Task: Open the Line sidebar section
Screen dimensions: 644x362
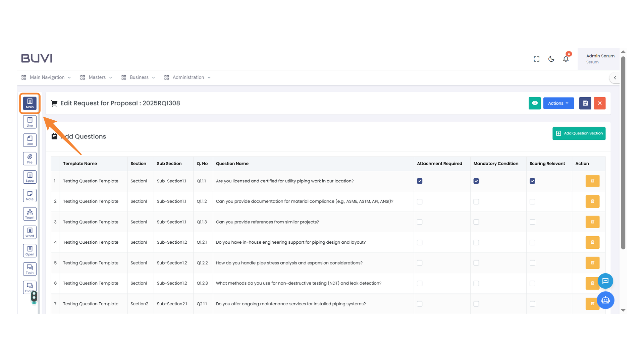Action: coord(30,122)
